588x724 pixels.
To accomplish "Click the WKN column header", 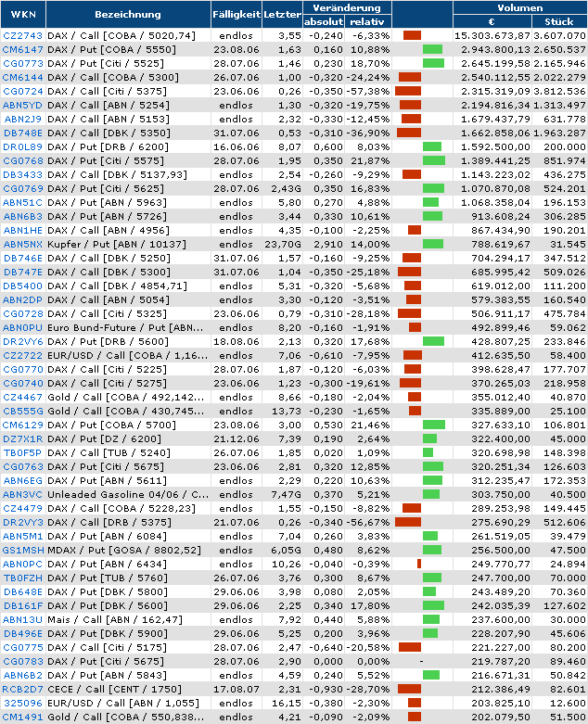I will click(23, 14).
